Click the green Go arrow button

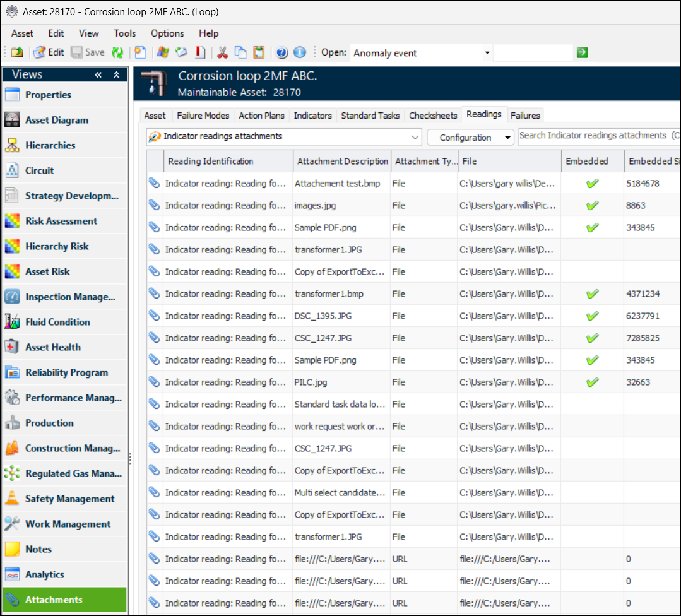tap(582, 52)
